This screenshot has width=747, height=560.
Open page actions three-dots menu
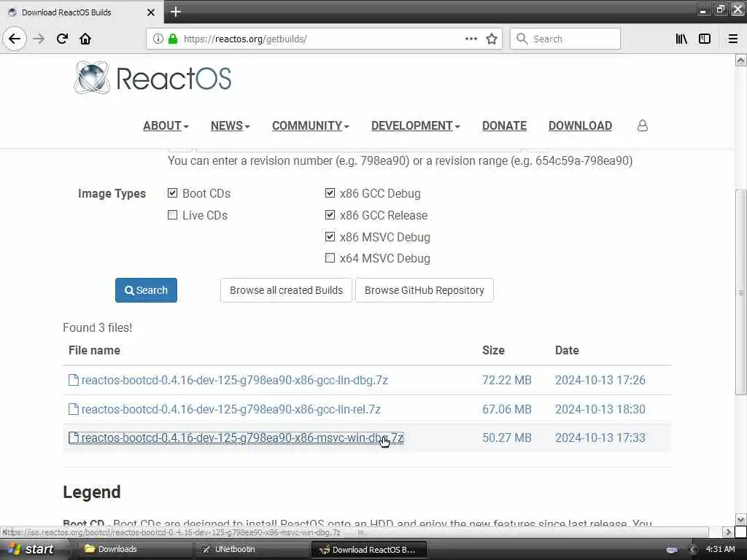pyautogui.click(x=471, y=39)
